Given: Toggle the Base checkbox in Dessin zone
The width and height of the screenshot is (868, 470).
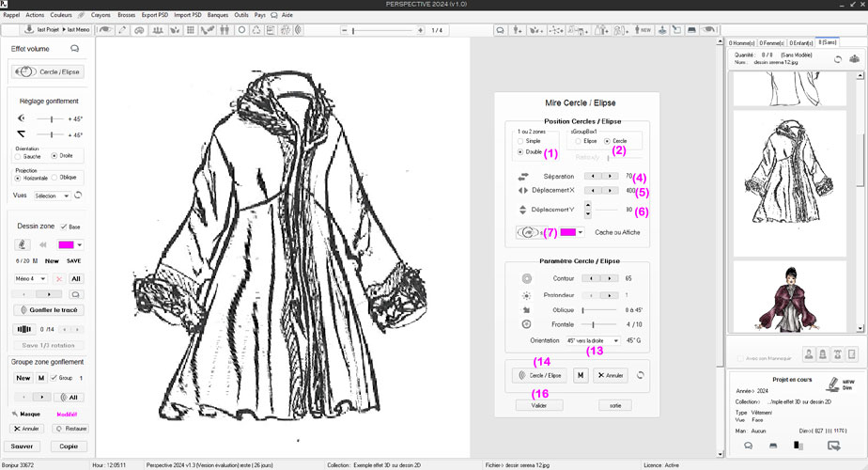Looking at the screenshot, I should point(65,227).
